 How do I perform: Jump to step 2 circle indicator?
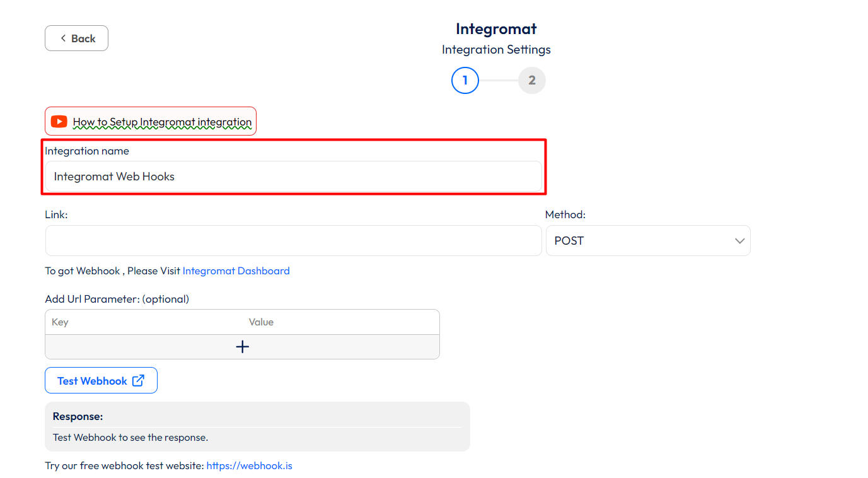(532, 80)
